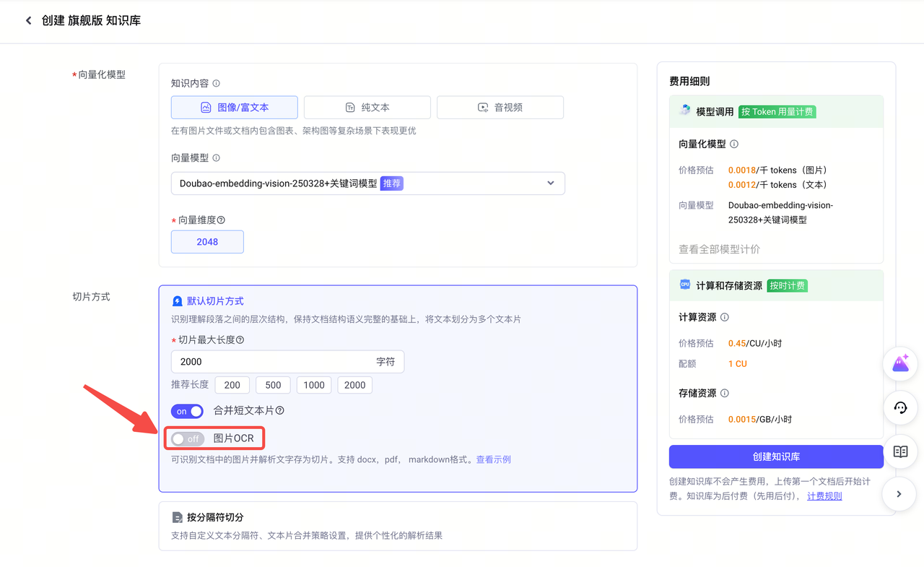Select the 音视频 content tab

(500, 108)
